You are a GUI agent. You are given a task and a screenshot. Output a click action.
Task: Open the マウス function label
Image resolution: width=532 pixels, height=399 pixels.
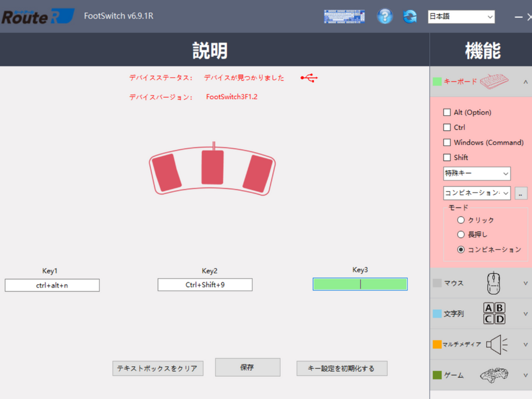[454, 283]
